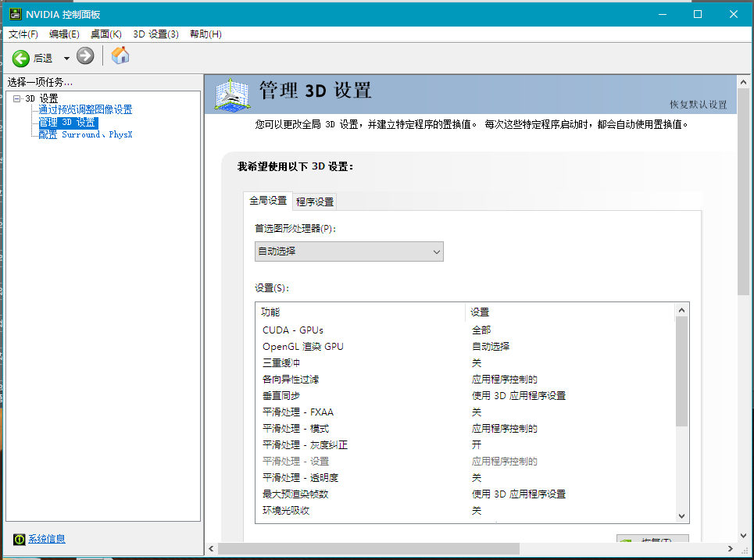This screenshot has height=560, width=754.
Task: Click main panel scroll up arrow
Action: (743, 82)
